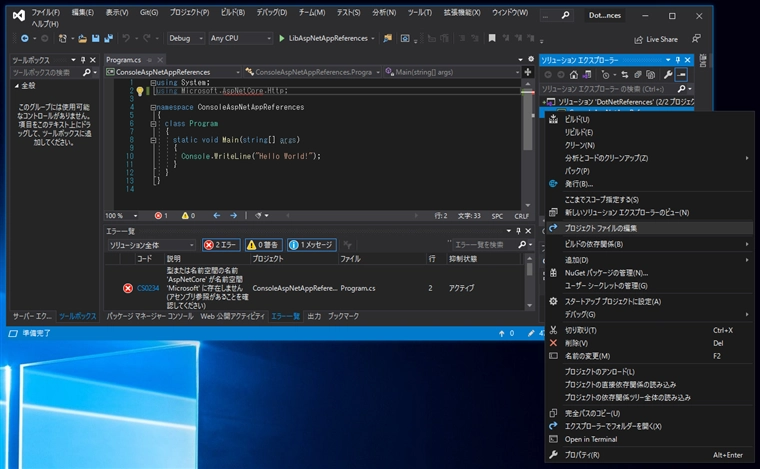Open the Debug configuration dropdown
The width and height of the screenshot is (760, 469).
click(186, 38)
